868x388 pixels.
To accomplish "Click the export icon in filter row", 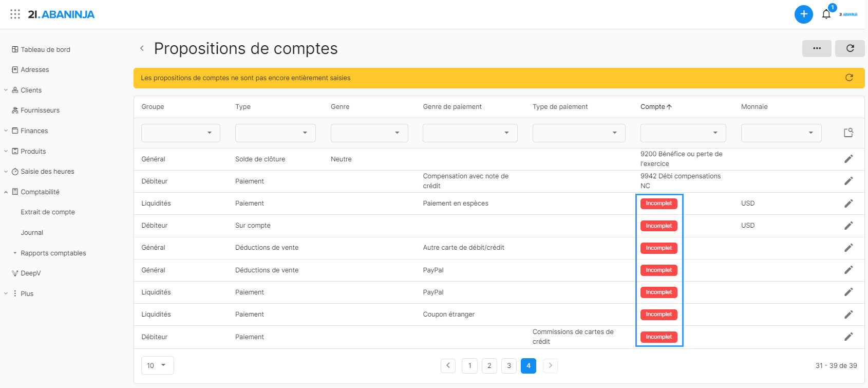I will (848, 133).
